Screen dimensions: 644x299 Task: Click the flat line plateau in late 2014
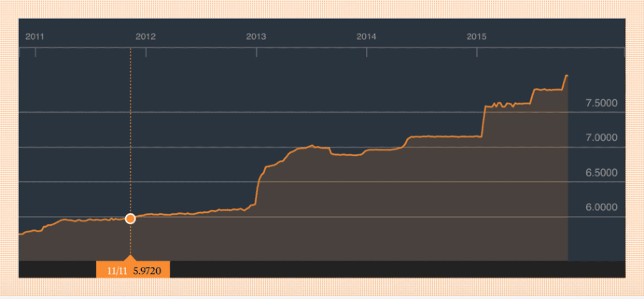click(x=448, y=136)
